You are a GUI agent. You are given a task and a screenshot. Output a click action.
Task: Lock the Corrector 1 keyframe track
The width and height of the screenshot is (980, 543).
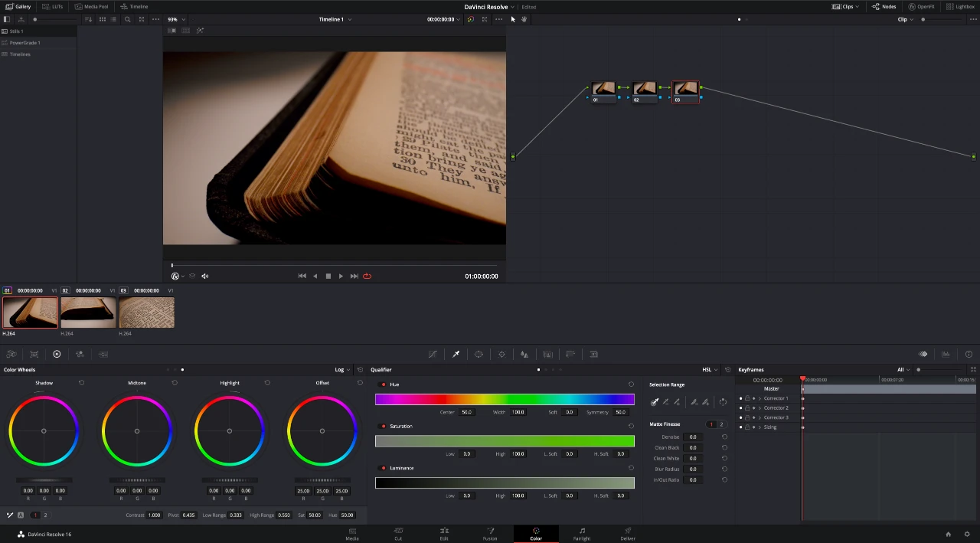747,398
